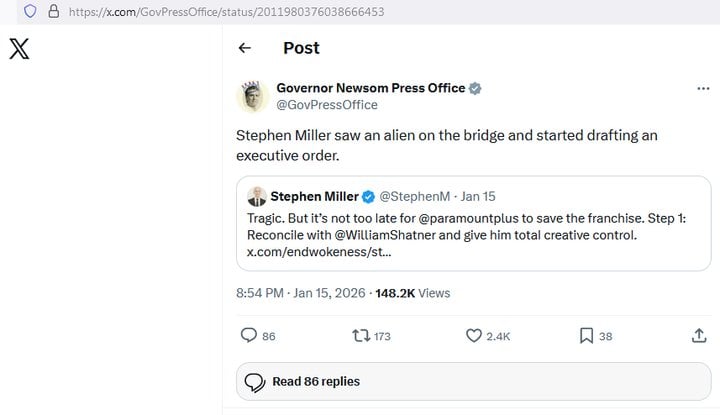
Task: Click the @GovPressOffice handle
Action: pyautogui.click(x=326, y=105)
